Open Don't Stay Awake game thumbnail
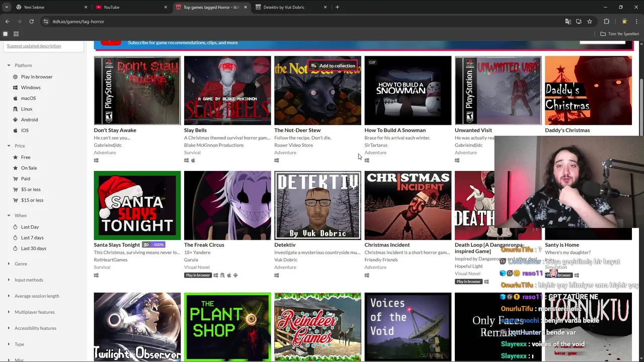644x362 pixels. click(x=137, y=90)
